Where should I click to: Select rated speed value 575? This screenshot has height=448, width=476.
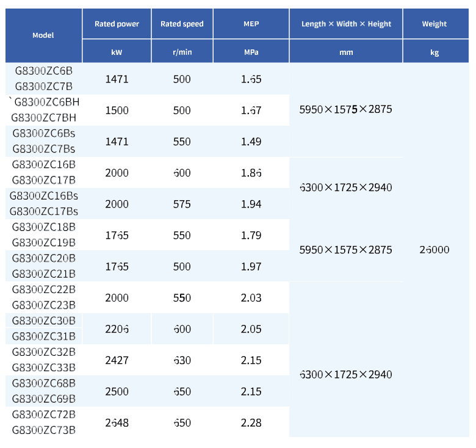click(182, 204)
